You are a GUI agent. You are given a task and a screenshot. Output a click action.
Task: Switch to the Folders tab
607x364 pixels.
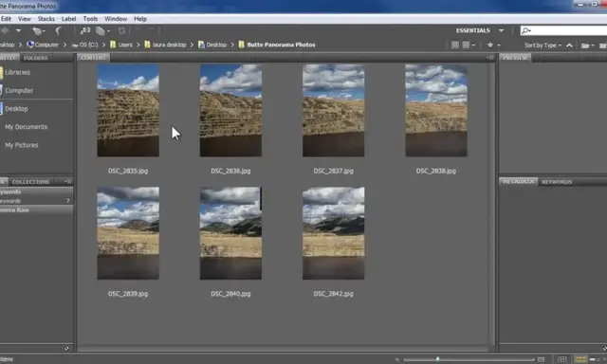pos(36,58)
